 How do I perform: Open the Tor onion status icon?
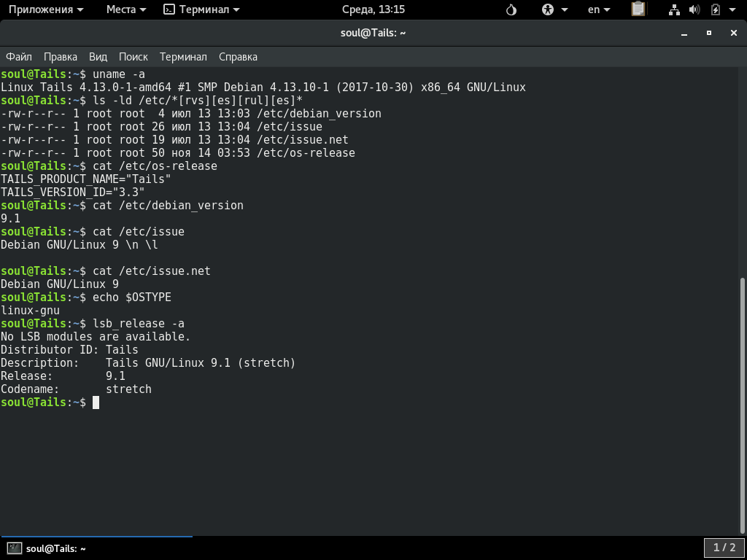[511, 9]
